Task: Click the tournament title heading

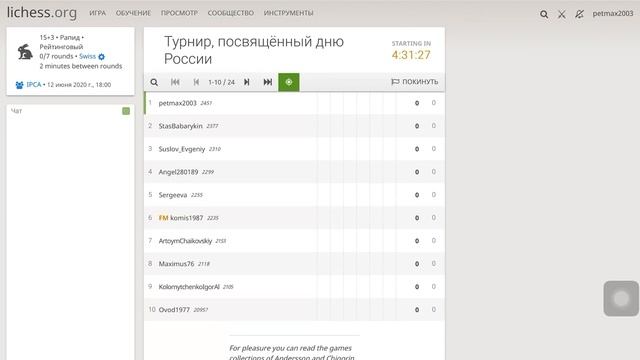Action: (x=254, y=50)
